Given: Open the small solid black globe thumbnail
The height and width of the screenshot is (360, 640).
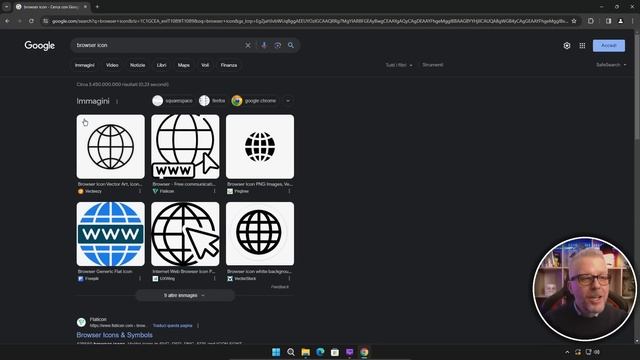Looking at the screenshot, I should click(x=260, y=147).
